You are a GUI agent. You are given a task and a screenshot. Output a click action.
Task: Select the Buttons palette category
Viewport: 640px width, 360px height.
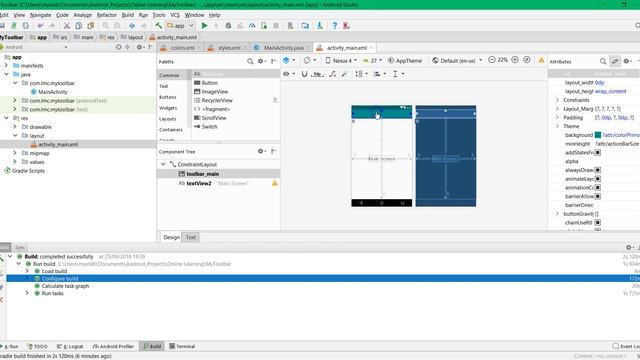pyautogui.click(x=168, y=97)
